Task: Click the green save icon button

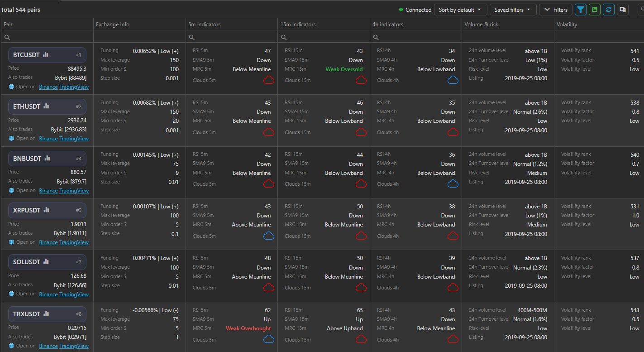Action: coord(595,10)
